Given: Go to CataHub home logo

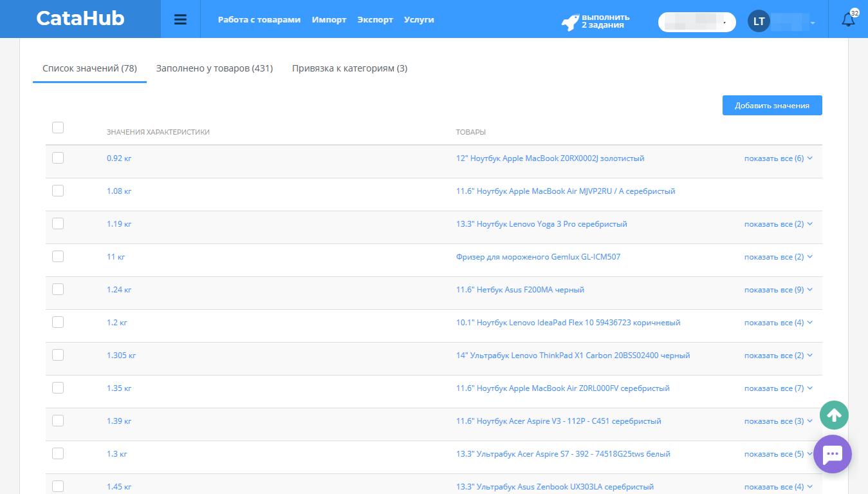Looking at the screenshot, I should pos(80,18).
